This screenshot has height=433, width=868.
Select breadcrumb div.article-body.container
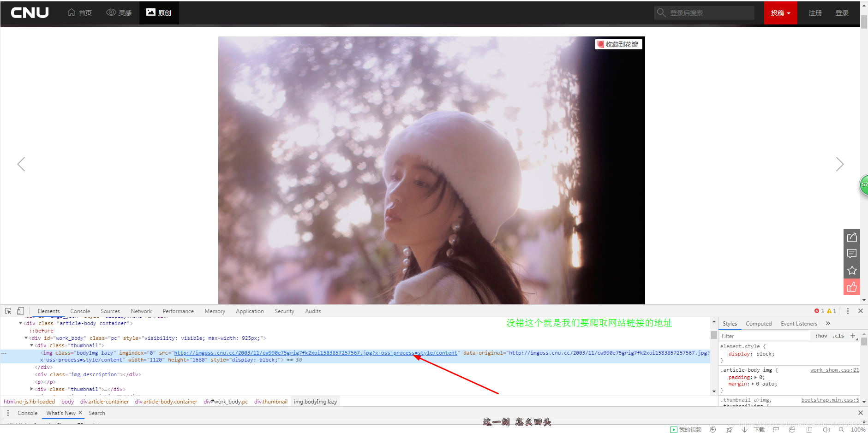click(166, 402)
